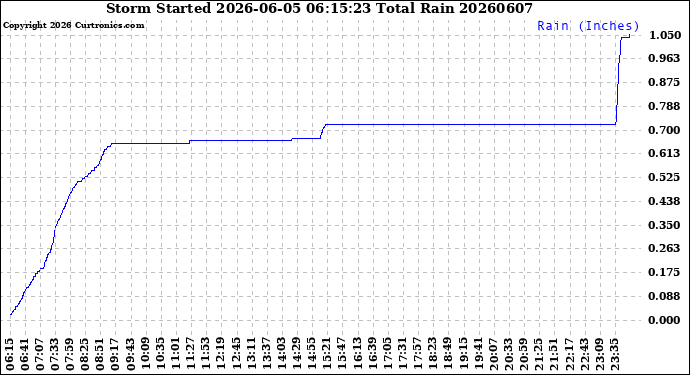This screenshot has height=375, width=690.
Task: Click the 14:55 time label
Action: pos(311,355)
